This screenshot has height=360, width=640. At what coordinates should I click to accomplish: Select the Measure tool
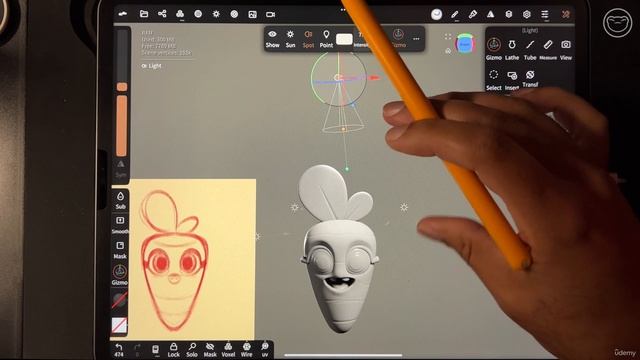[548, 49]
